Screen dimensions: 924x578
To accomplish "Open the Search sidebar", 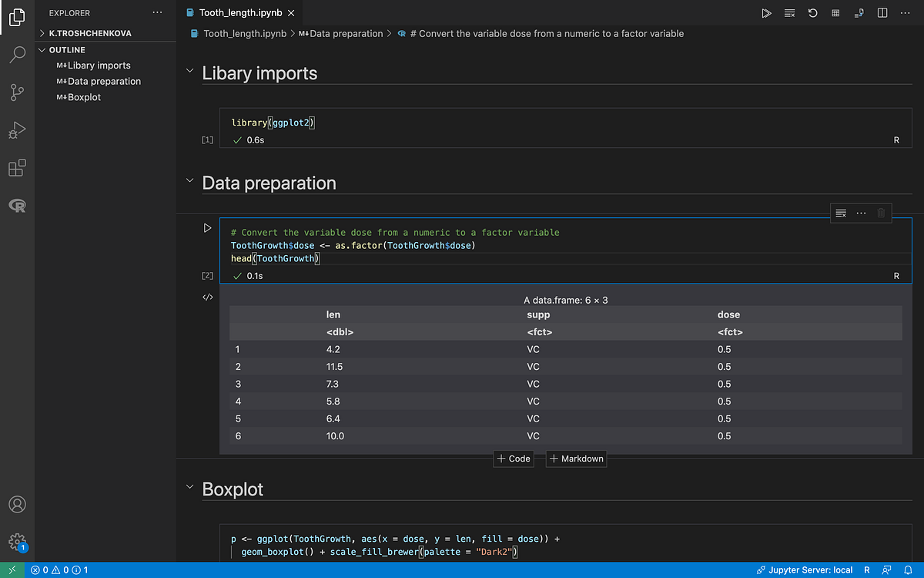I will point(17,54).
